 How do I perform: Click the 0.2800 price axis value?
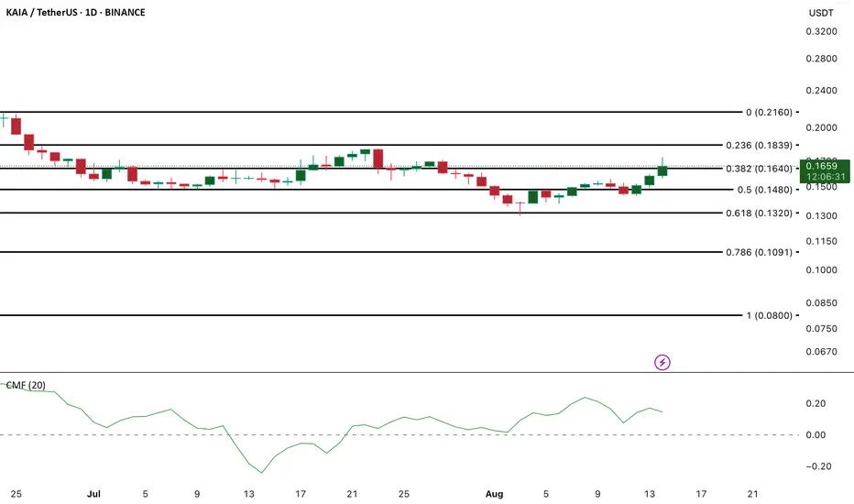[821, 59]
